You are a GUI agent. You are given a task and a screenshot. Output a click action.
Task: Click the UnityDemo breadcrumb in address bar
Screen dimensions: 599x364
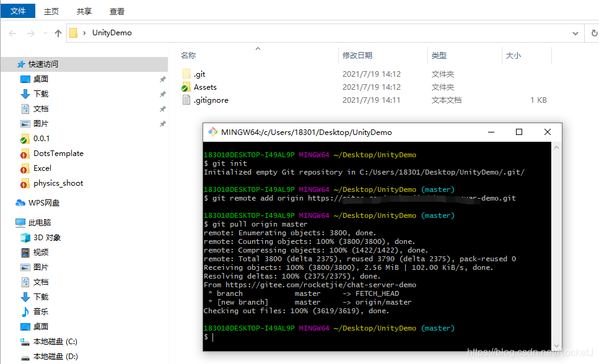click(x=112, y=33)
